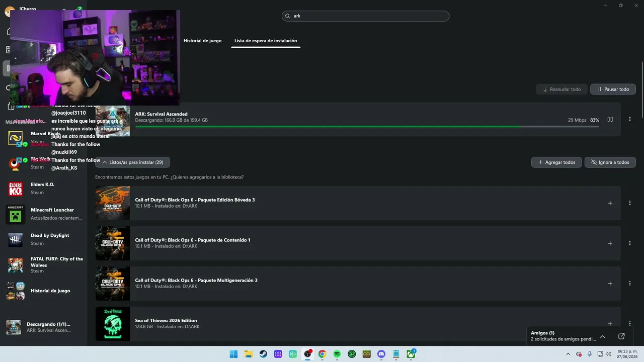Screen dimensions: 644x362
Task: Open options for Sea of Thieves: 2026 Edition
Action: 630,324
